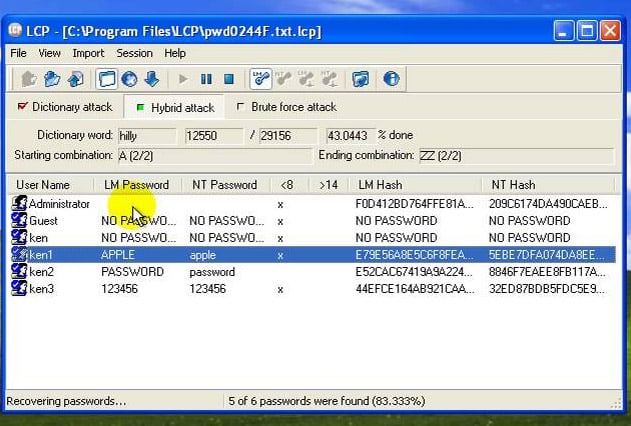631x426 pixels.
Task: Open the Session menu
Action: (134, 53)
